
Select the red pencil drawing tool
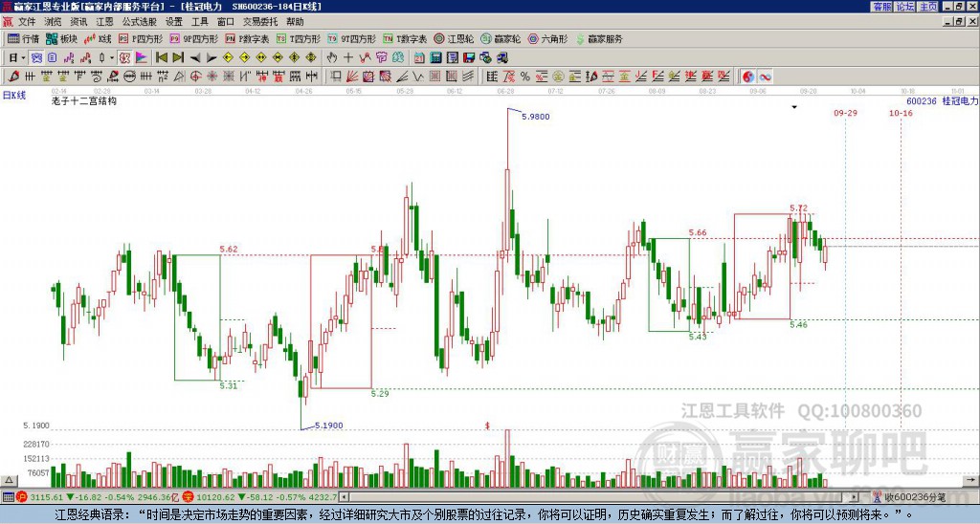click(x=13, y=76)
